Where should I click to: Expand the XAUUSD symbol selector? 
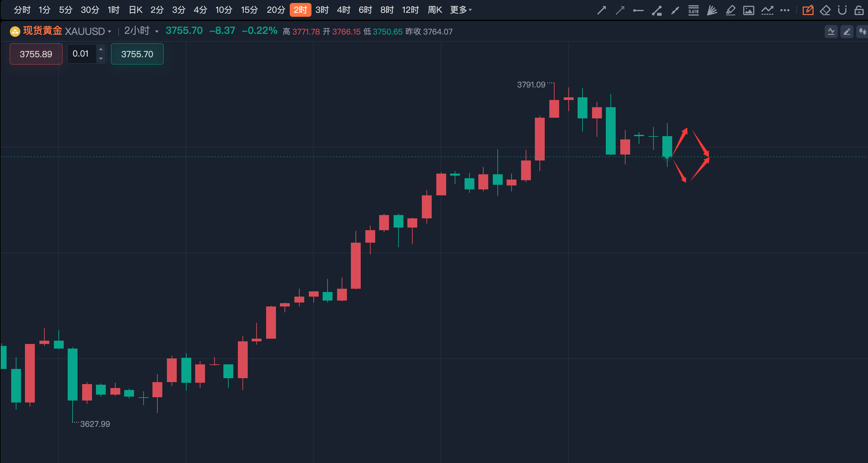pos(88,31)
